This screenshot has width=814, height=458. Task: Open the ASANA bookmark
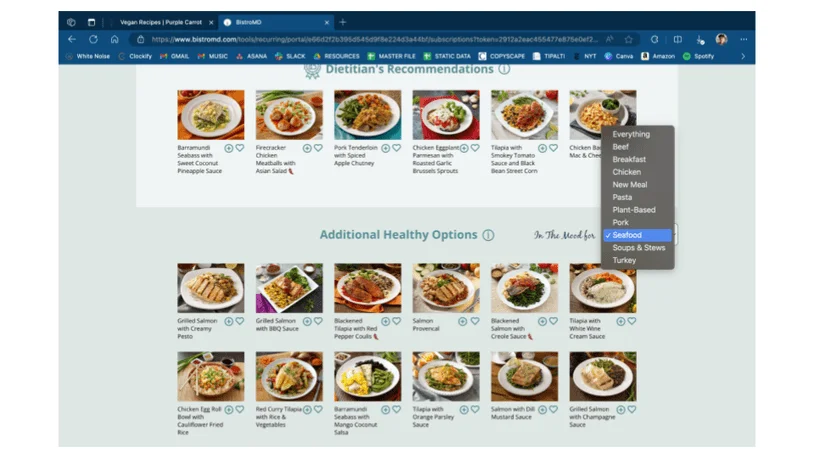251,56
